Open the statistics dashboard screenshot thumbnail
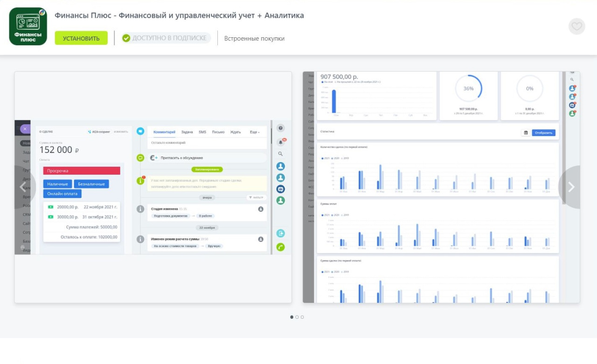The width and height of the screenshot is (597, 364). tap(441, 187)
